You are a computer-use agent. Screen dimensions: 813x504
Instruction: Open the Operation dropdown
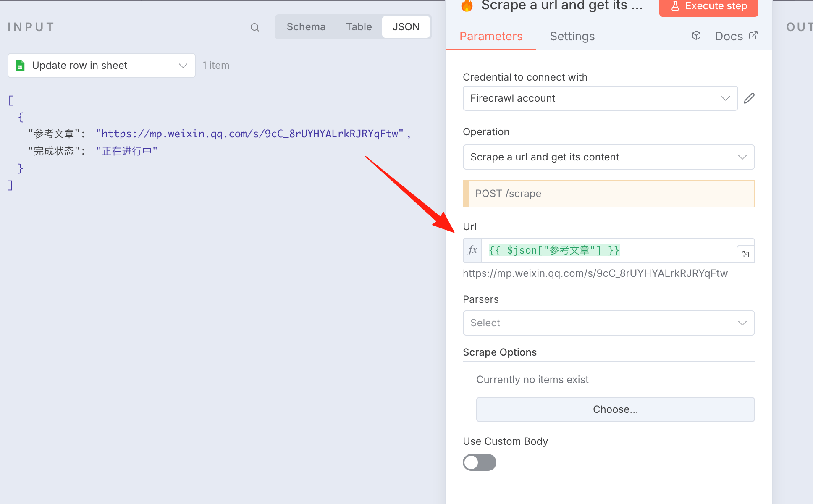click(x=608, y=157)
